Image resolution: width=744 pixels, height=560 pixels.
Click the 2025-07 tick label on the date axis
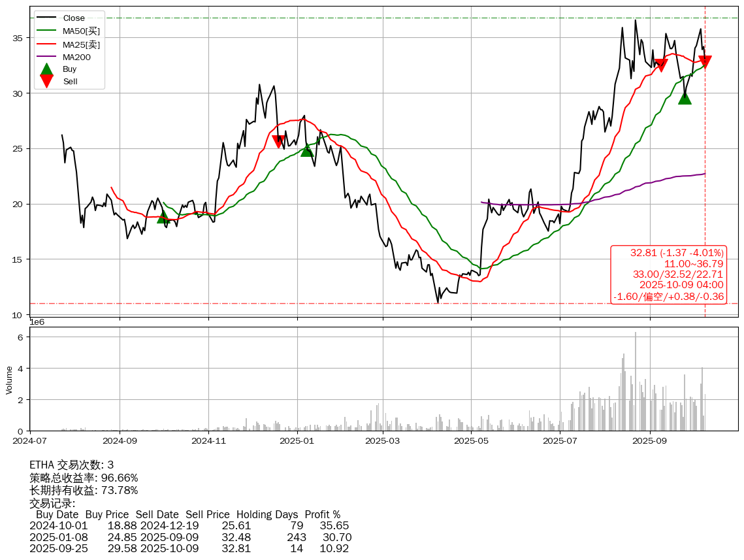(x=560, y=441)
